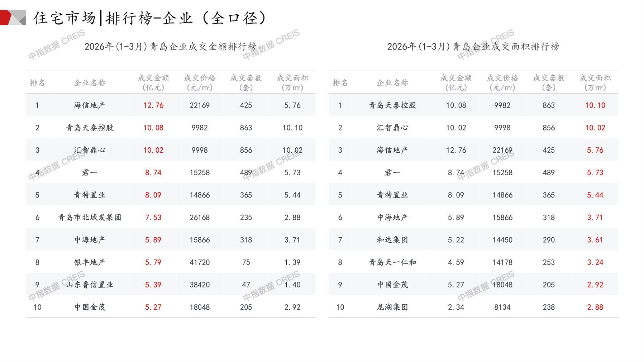The height and width of the screenshot is (362, 644).
Task: Click 青岛天一仁和 company name cell
Action: click(392, 262)
